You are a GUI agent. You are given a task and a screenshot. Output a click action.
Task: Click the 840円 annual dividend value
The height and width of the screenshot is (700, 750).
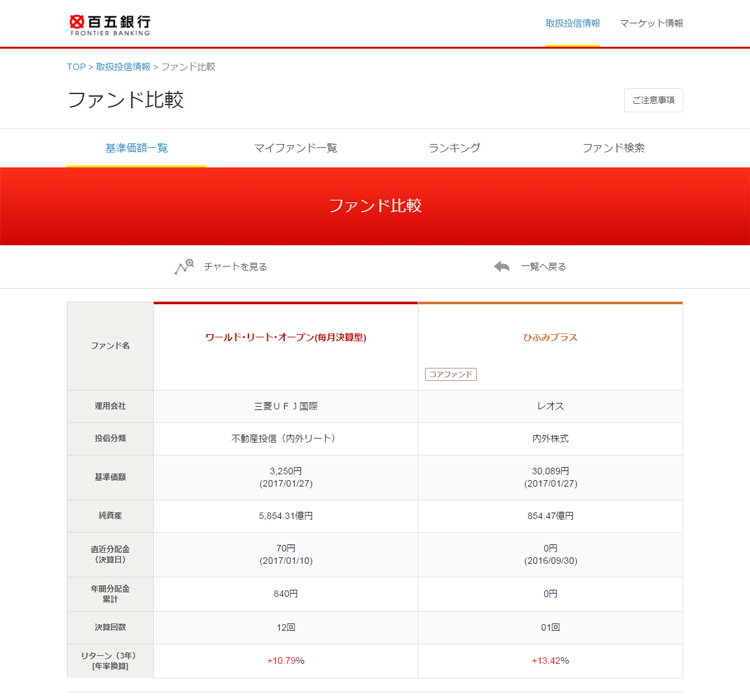tap(286, 594)
